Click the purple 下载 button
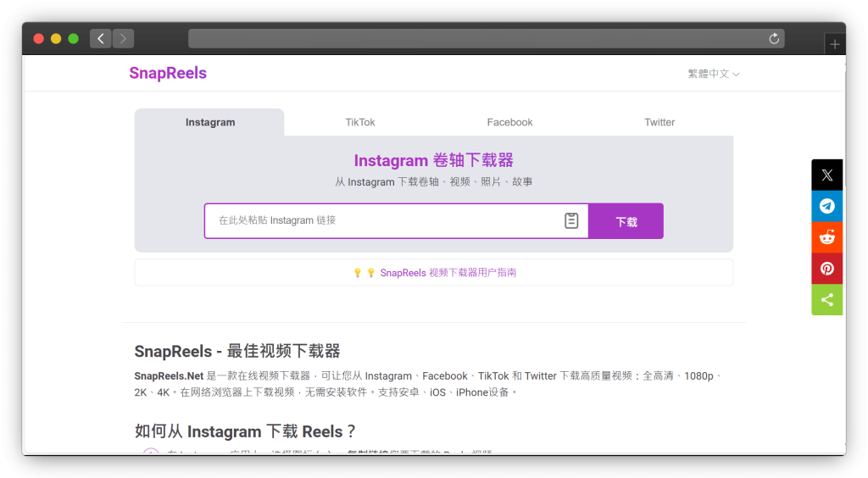Image resolution: width=868 pixels, height=478 pixels. click(626, 221)
